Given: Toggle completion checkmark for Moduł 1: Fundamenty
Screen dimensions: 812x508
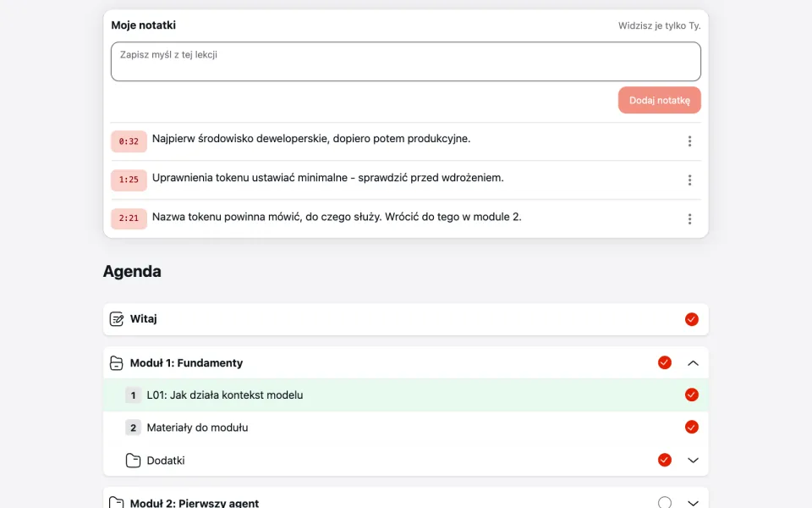Looking at the screenshot, I should (665, 362).
